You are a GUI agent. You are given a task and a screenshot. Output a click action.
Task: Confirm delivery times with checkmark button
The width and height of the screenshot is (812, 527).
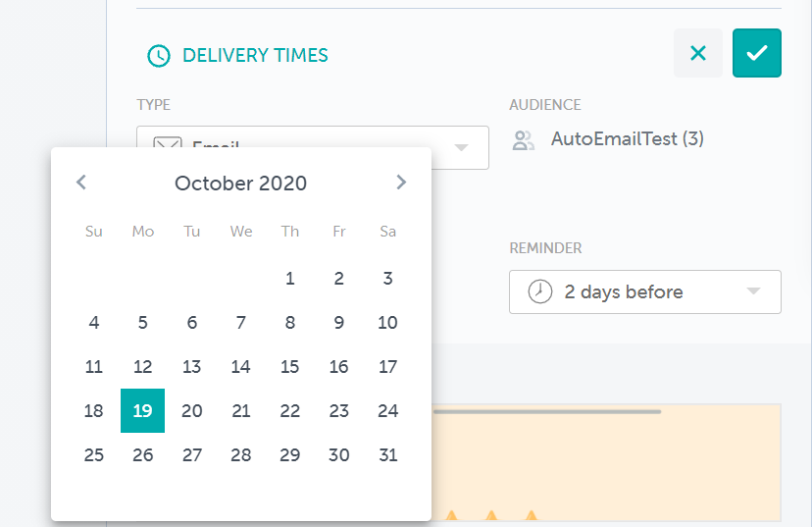click(x=756, y=54)
